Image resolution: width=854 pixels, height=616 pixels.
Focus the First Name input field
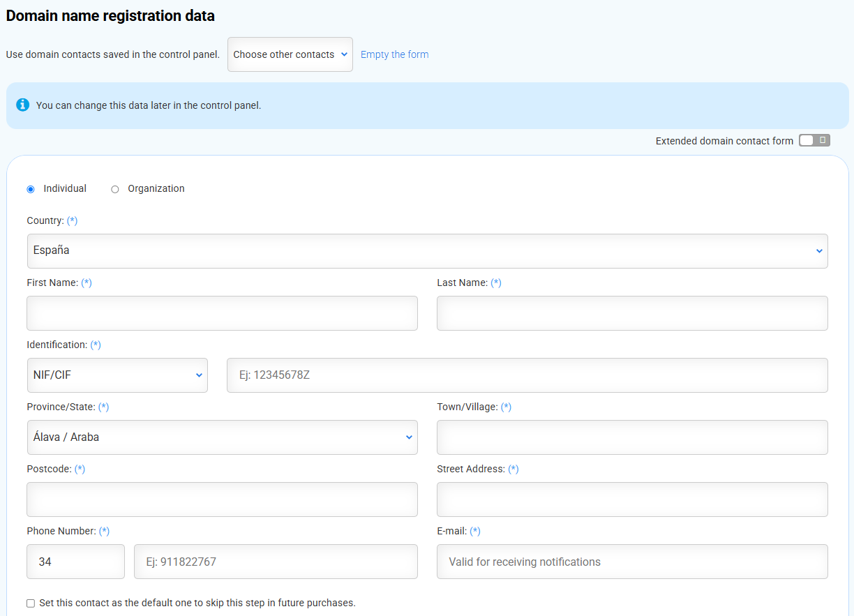point(222,313)
